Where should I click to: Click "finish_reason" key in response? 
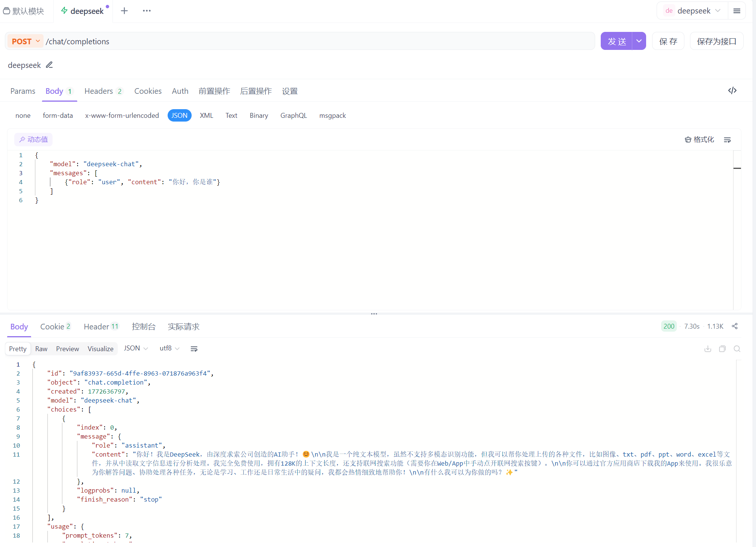click(105, 499)
